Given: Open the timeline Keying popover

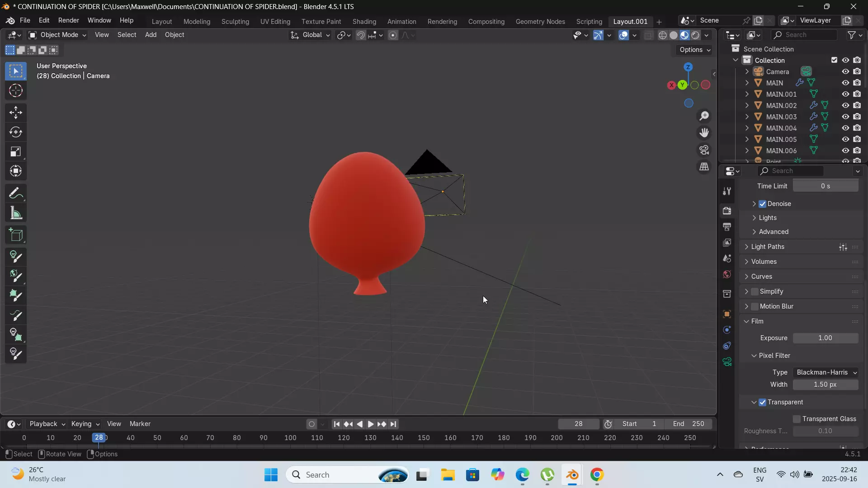Looking at the screenshot, I should coord(85,424).
